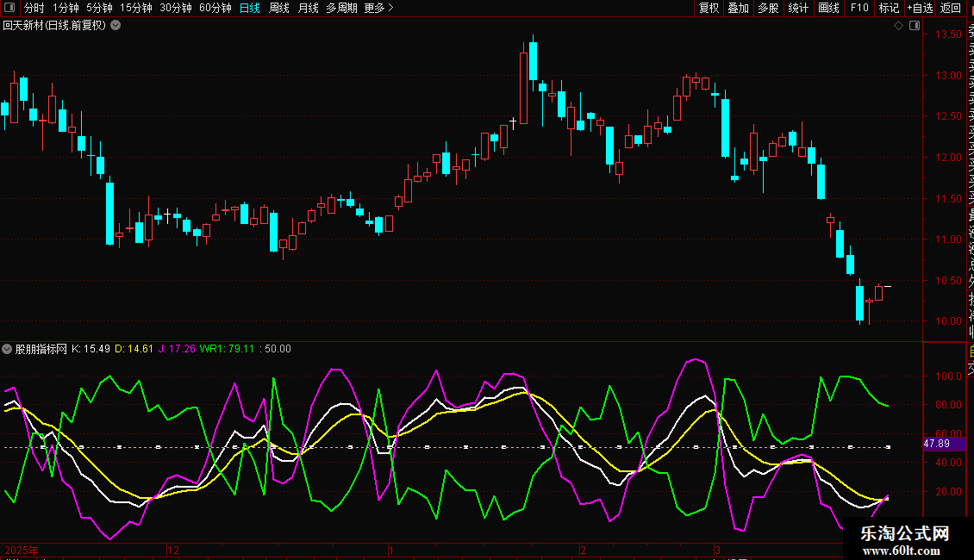The image size is (974, 560).
Task: Click the 标记 mark button
Action: coord(889,8)
